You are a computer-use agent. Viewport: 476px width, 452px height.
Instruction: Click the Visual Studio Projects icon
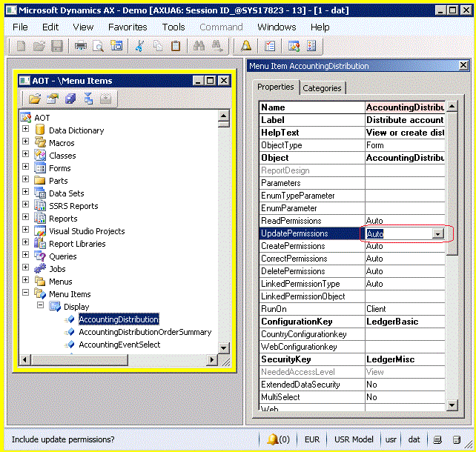coord(40,231)
